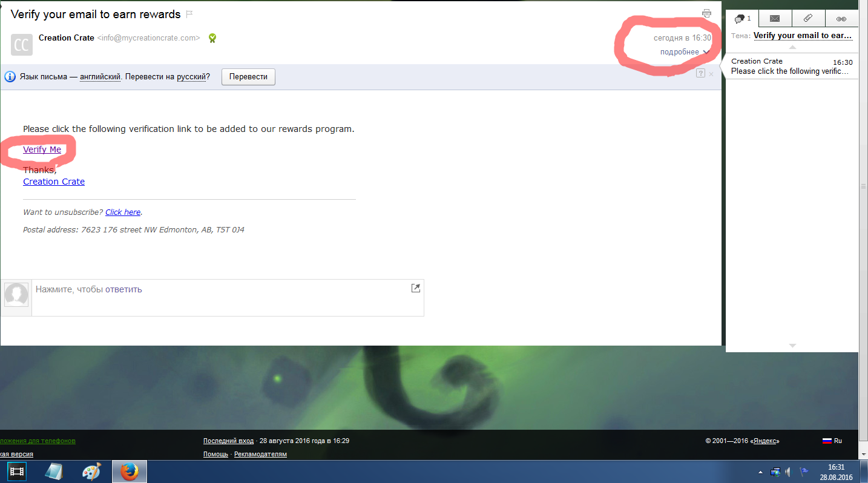Open the Яндекс copyright link
Image resolution: width=868 pixels, height=483 pixels.
764,441
